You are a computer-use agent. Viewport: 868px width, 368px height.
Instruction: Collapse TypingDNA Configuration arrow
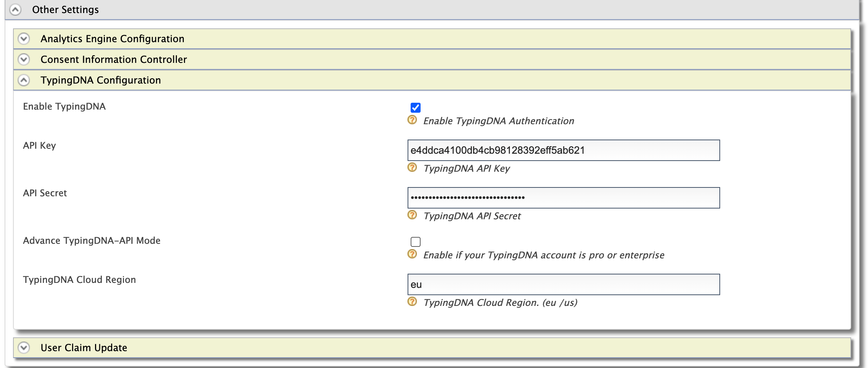click(24, 80)
